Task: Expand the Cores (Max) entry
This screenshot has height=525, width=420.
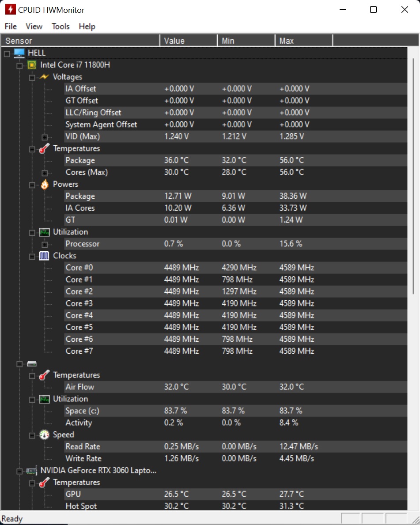Action: pyautogui.click(x=45, y=173)
